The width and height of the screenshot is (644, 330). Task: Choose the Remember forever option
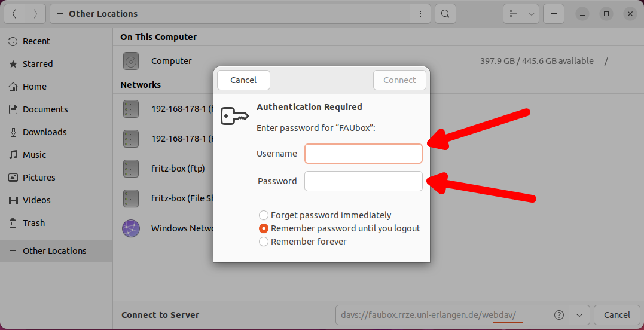click(x=264, y=242)
